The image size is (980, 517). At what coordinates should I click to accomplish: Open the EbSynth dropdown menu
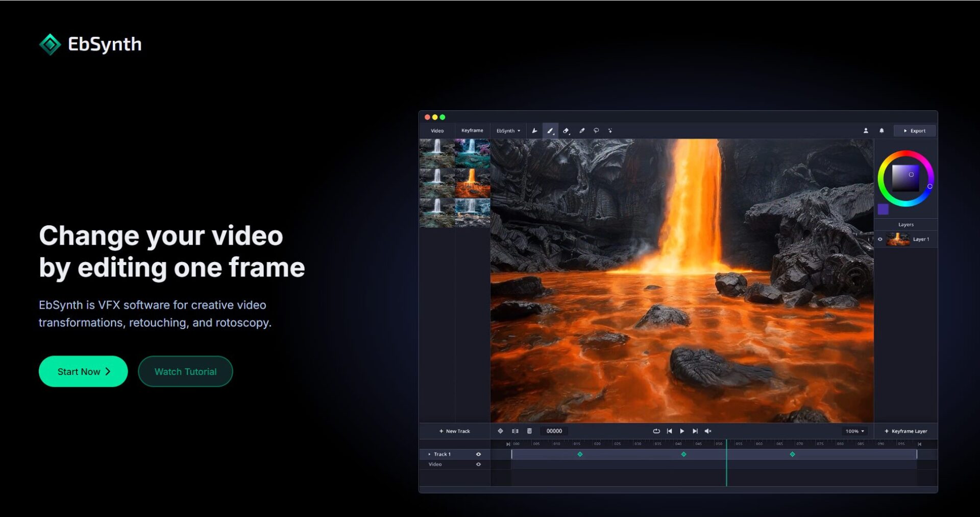(508, 131)
